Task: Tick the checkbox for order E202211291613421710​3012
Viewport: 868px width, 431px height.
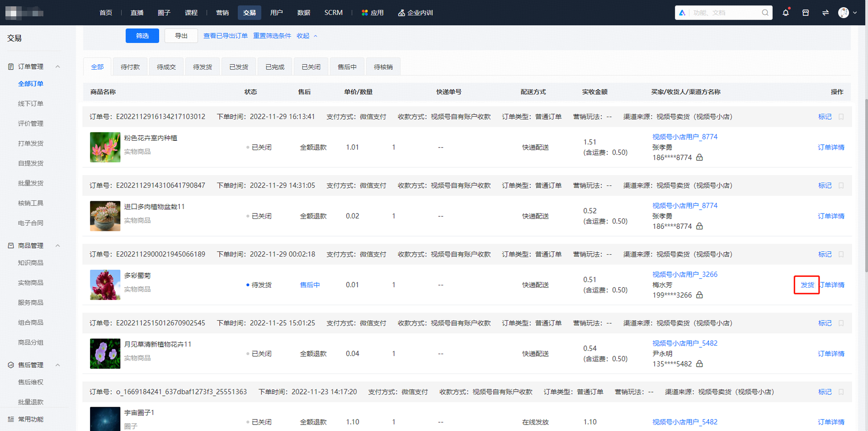Action: [x=841, y=117]
